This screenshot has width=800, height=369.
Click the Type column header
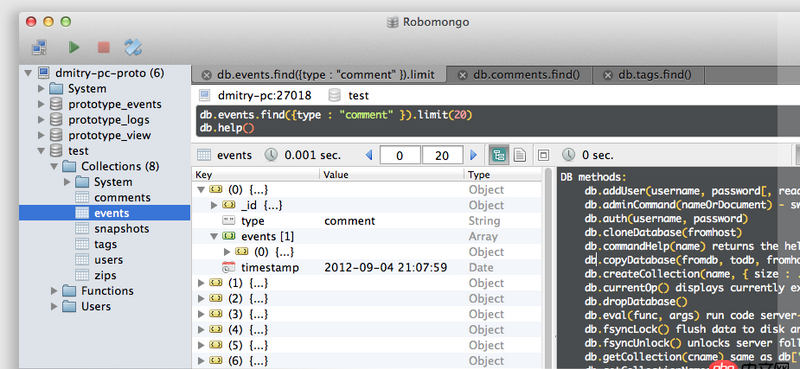(503, 175)
